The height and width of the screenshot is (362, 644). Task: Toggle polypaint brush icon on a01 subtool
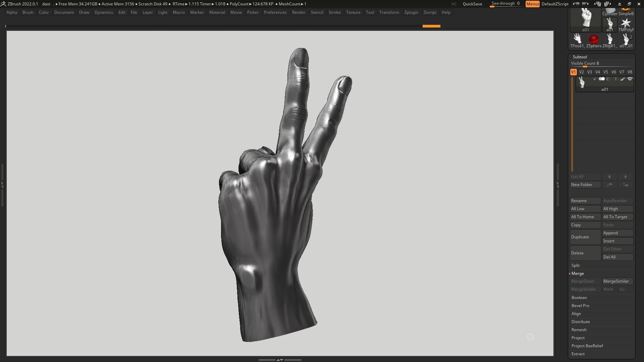pos(623,79)
